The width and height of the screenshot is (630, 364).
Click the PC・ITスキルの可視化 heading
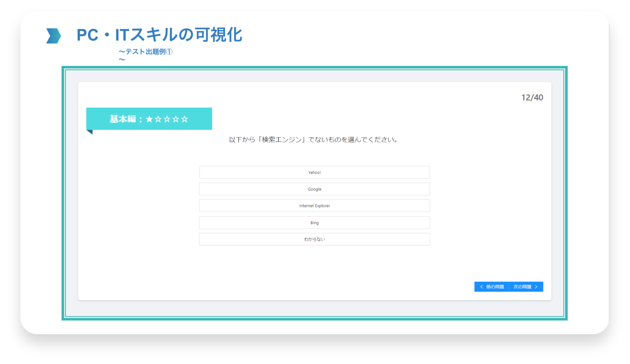point(159,35)
